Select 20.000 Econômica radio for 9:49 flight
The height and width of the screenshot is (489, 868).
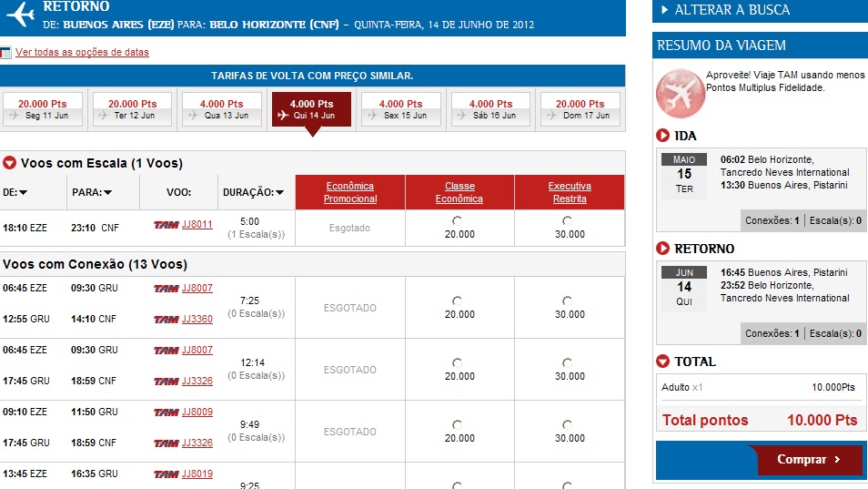pos(458,424)
